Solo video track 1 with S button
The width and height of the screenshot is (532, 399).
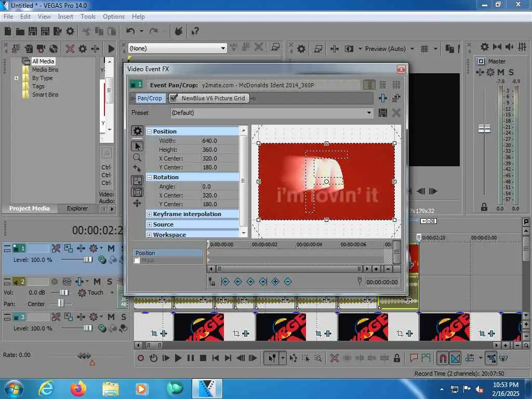click(x=124, y=248)
